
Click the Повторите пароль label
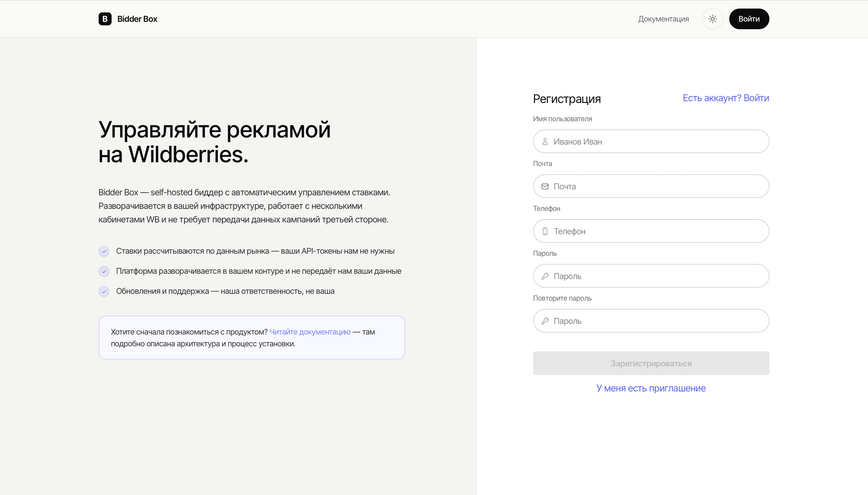(562, 298)
